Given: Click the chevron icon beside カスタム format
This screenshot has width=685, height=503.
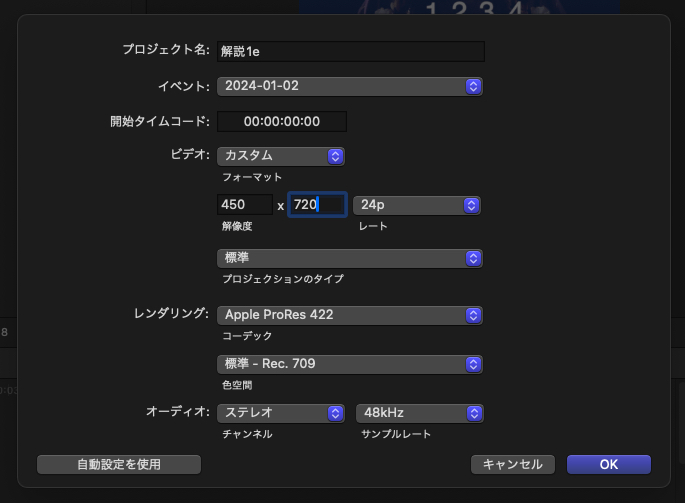Looking at the screenshot, I should pos(336,156).
